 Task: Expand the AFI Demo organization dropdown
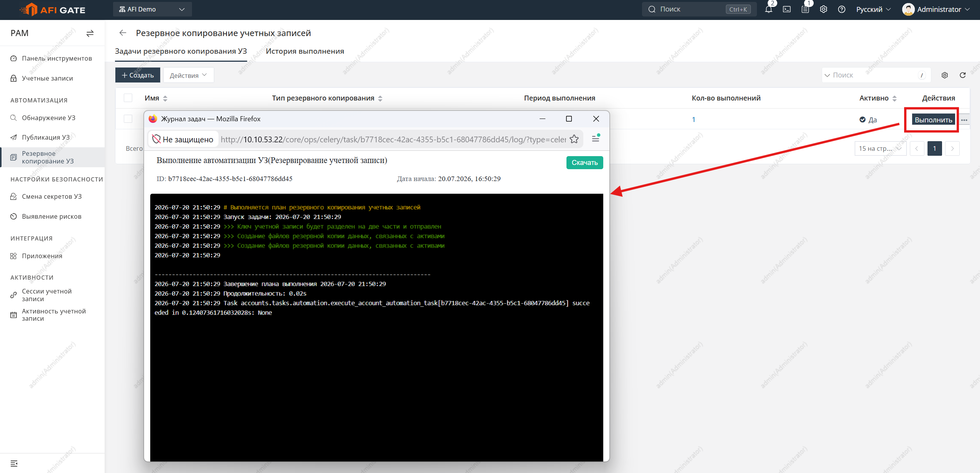(152, 9)
